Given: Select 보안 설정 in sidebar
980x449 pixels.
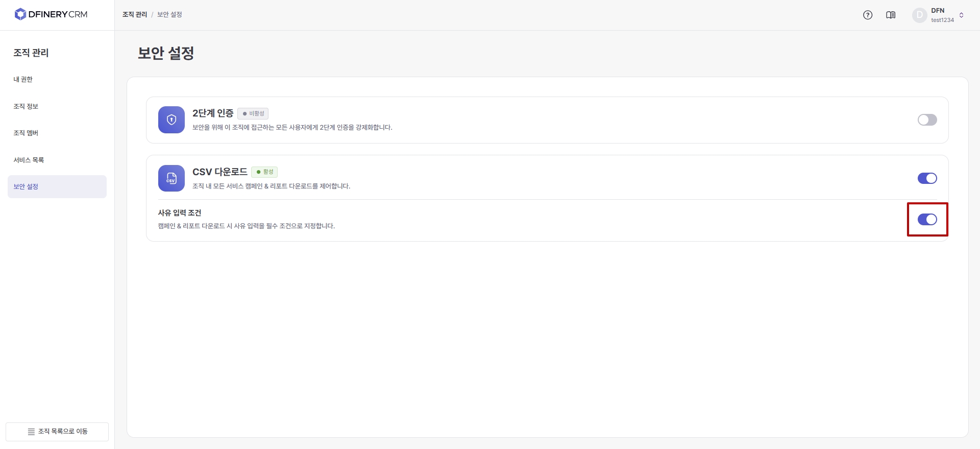Looking at the screenshot, I should [x=26, y=186].
